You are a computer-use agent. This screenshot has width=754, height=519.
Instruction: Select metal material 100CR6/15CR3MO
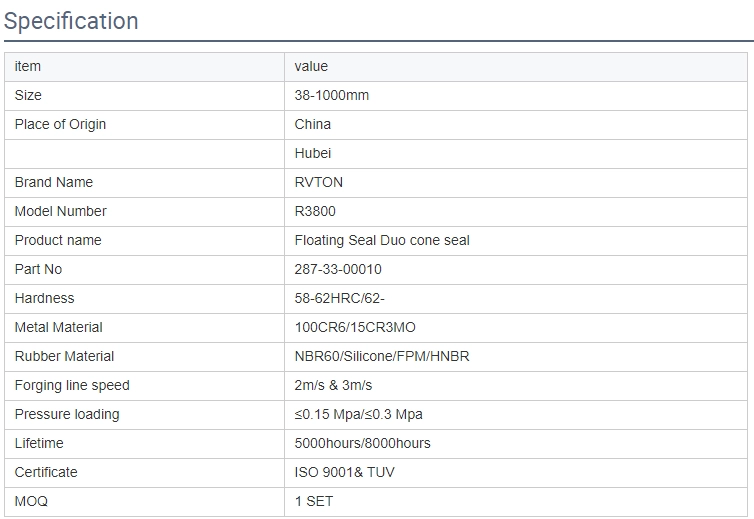click(x=355, y=327)
